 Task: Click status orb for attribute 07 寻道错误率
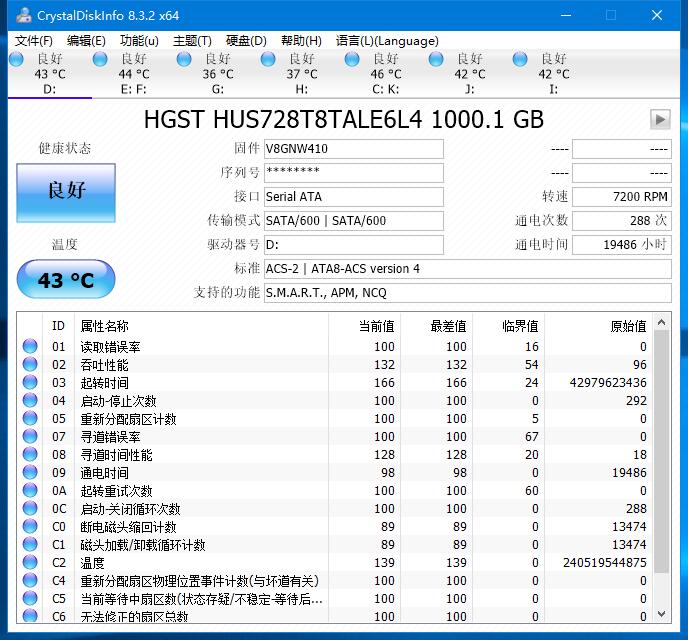(x=30, y=436)
